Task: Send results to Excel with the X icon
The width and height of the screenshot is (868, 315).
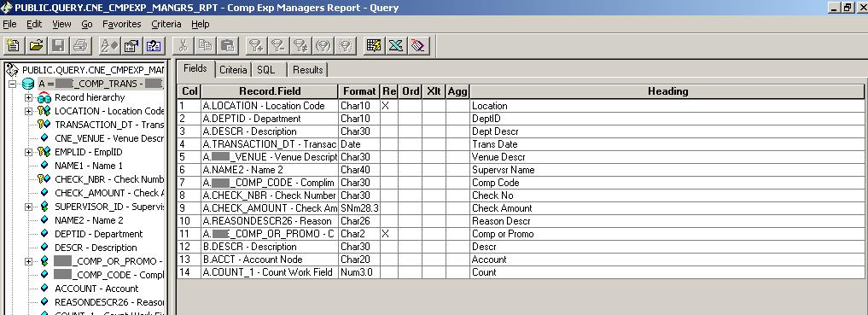Action: 396,45
